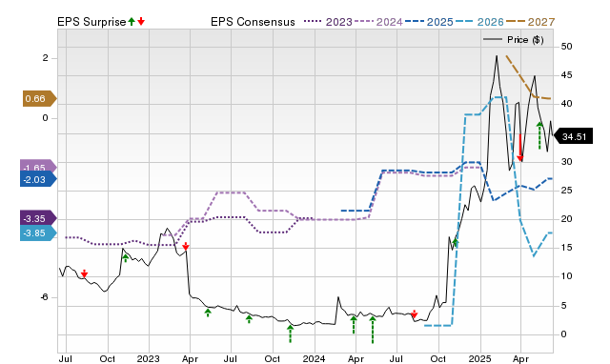Click the green up arrow in EPS Surprise legend

132,22
